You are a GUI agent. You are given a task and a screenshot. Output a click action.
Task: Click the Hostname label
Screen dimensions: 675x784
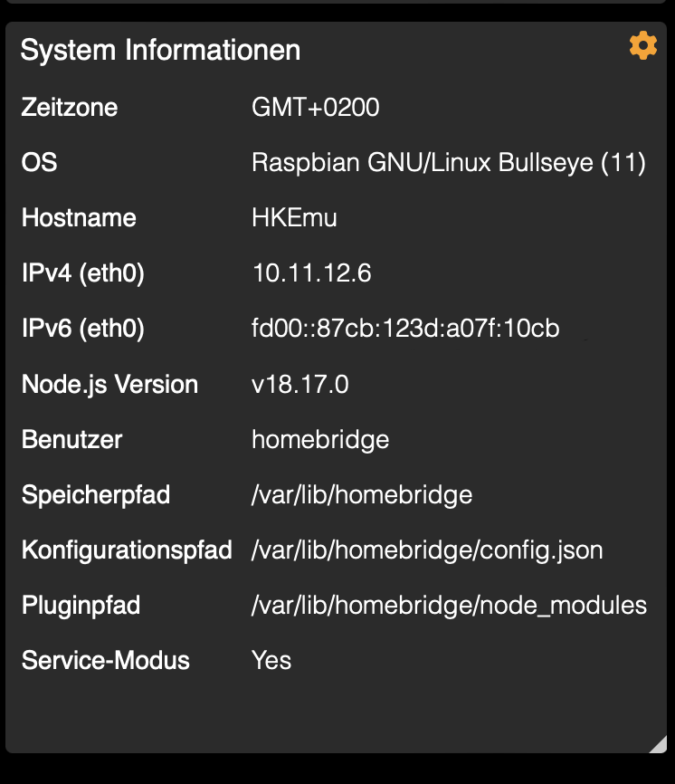point(79,218)
